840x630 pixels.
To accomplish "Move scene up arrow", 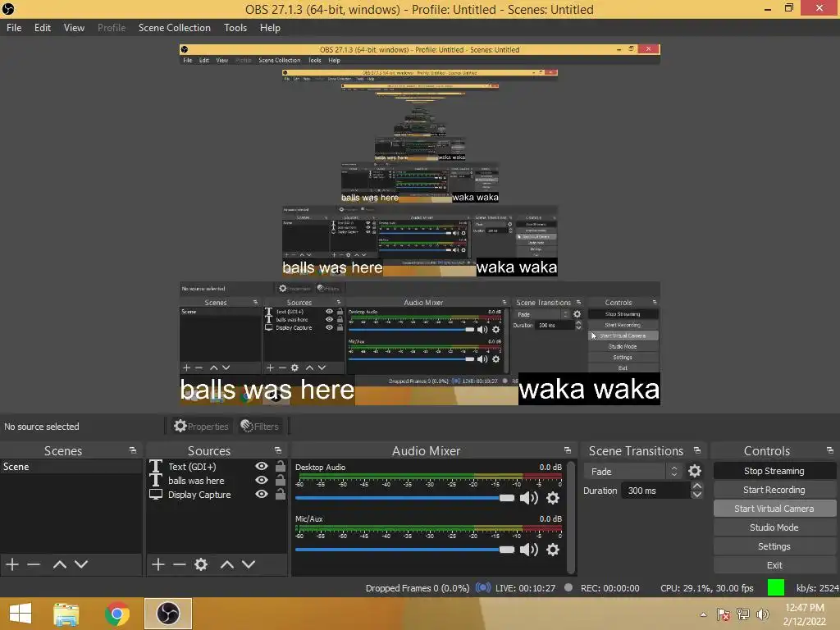I will 60,564.
